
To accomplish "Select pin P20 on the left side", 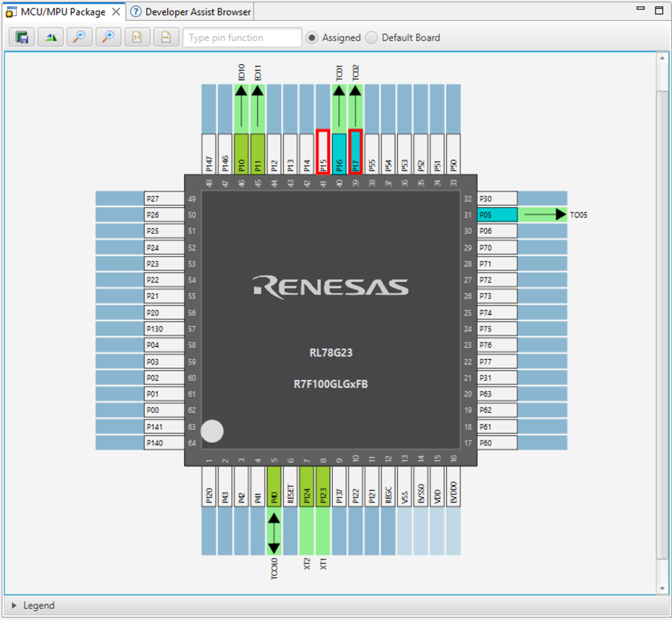I will [x=164, y=312].
